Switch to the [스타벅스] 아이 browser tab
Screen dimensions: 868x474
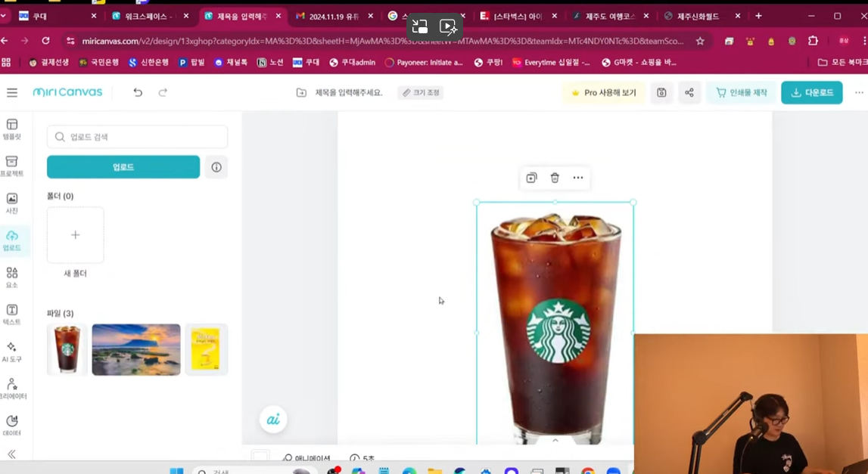519,16
